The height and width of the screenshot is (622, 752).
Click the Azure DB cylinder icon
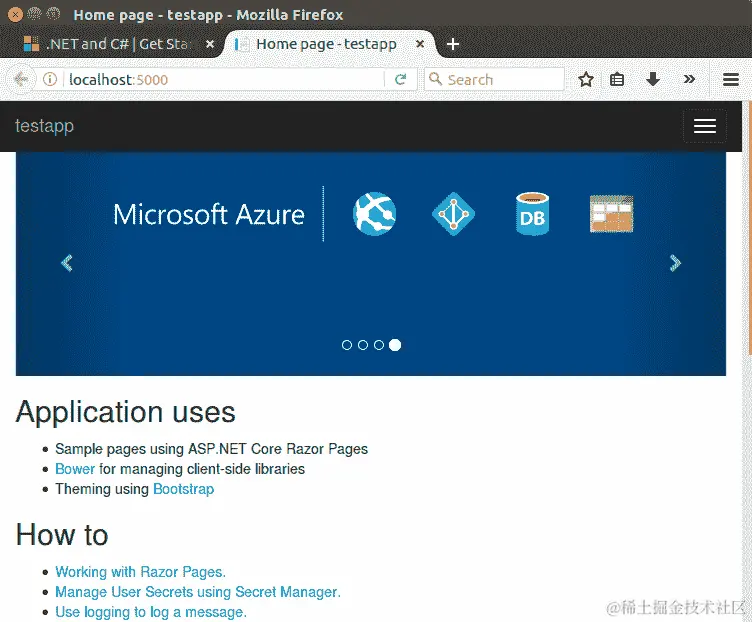click(532, 214)
